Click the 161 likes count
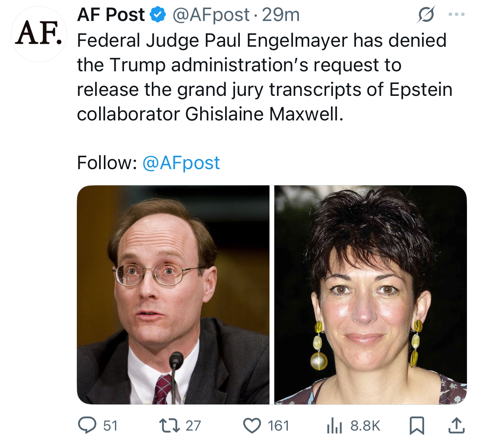This screenshot has height=448, width=478. pos(278,426)
